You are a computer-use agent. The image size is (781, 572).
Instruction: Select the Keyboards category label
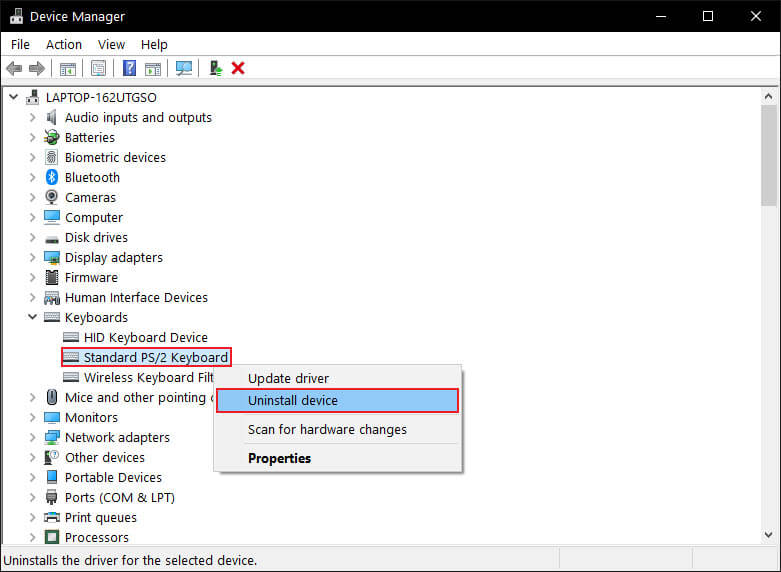coord(96,317)
